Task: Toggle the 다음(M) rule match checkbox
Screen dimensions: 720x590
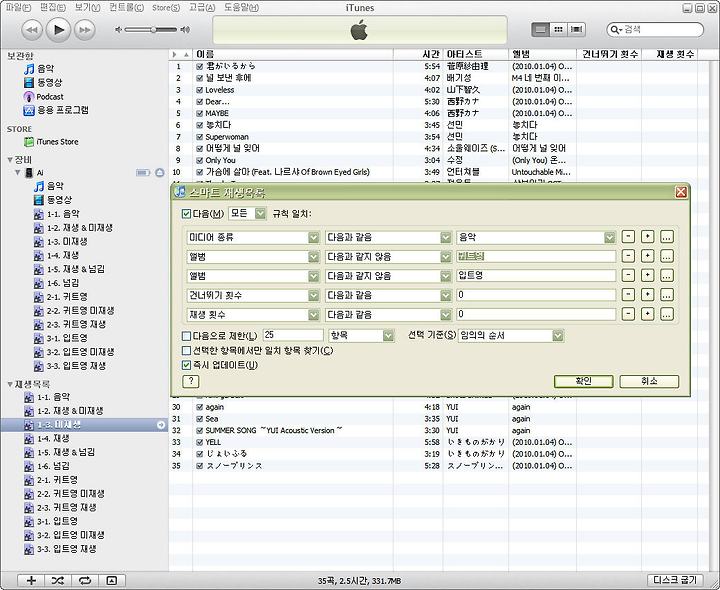Action: pos(186,214)
